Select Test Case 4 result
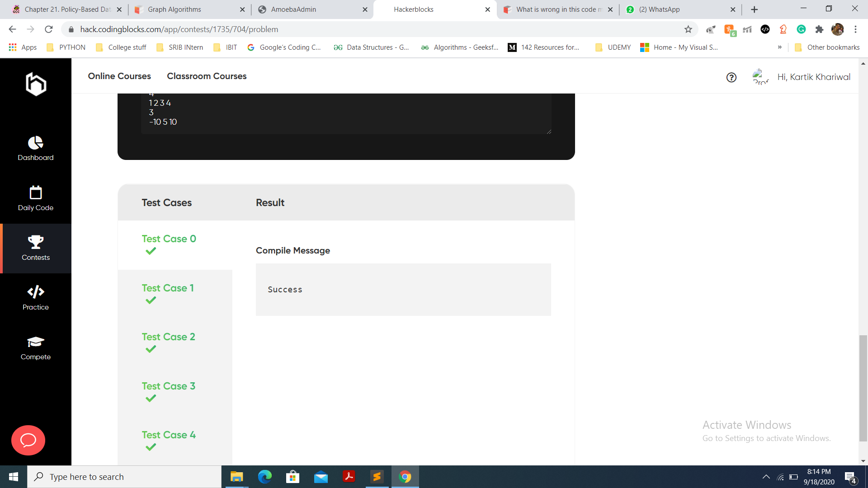The image size is (868, 488). (169, 440)
